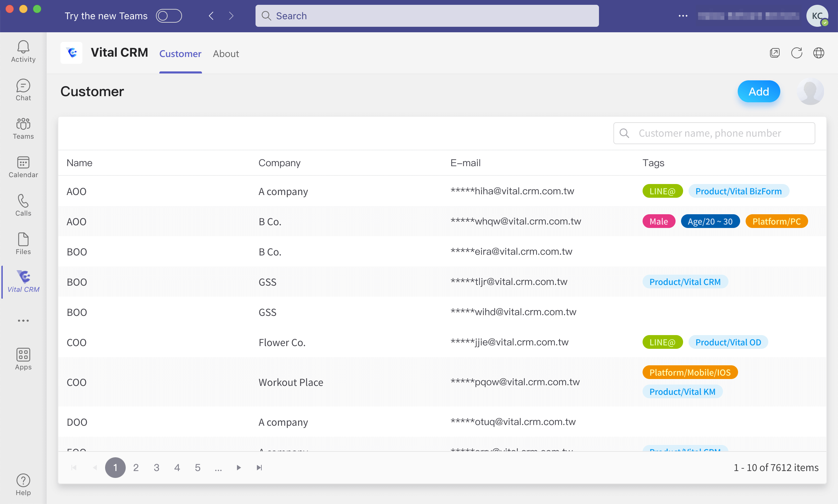Jump to the first page arrow
Viewport: 838px width, 504px height.
(x=74, y=468)
